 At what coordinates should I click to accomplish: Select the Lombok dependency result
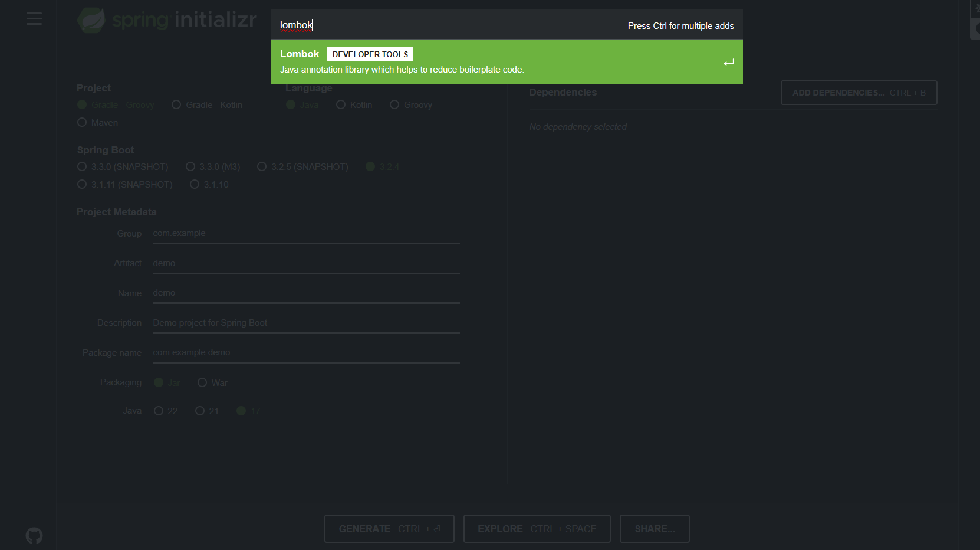pos(507,62)
